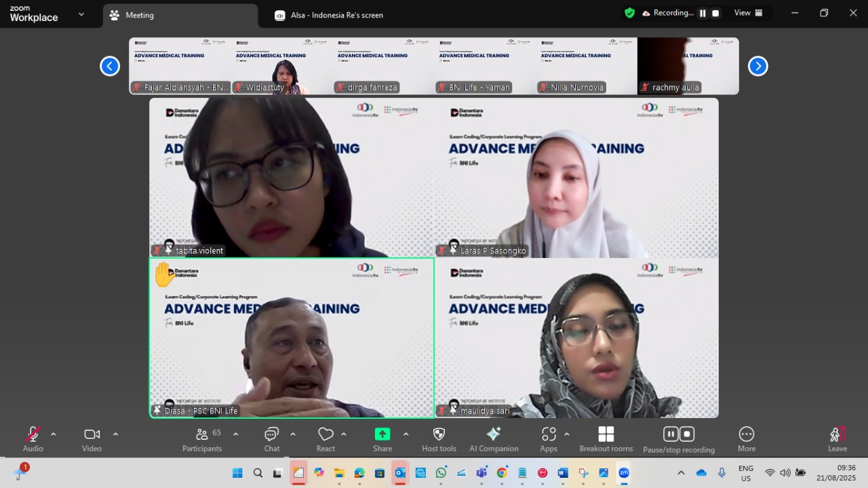Switch to Alsa - Indonesia Re's screen tab
The width and height of the screenshot is (868, 488).
pos(336,15)
